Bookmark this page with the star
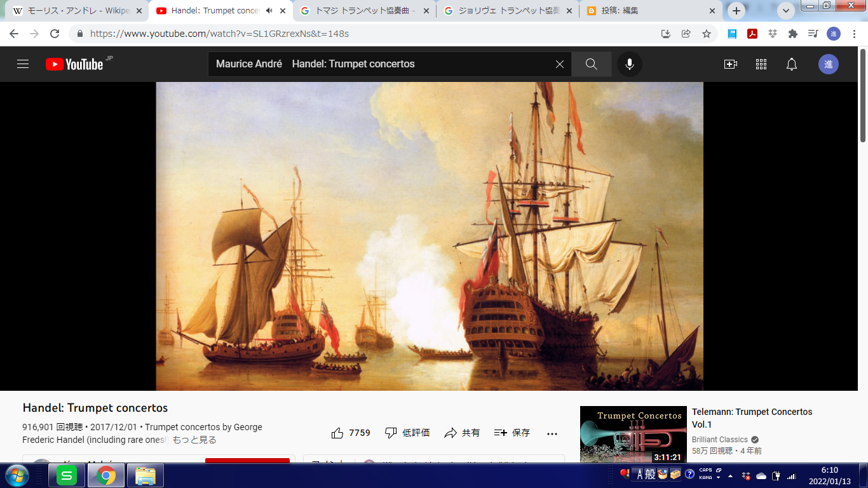The image size is (868, 488). [x=707, y=34]
